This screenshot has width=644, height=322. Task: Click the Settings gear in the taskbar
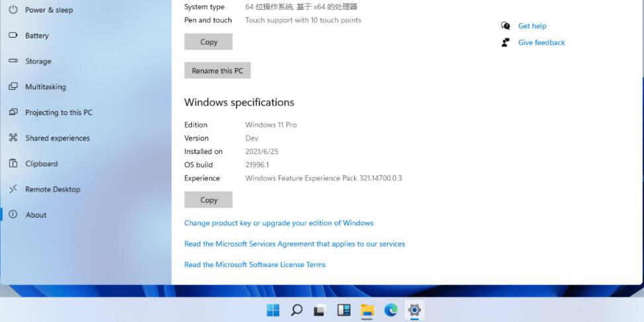[414, 310]
